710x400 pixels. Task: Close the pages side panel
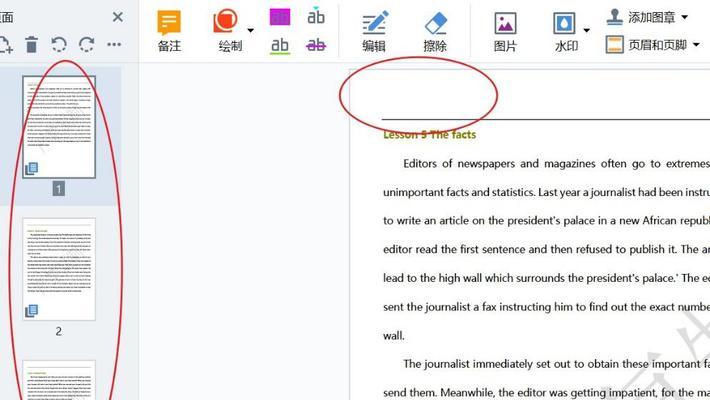pos(118,17)
